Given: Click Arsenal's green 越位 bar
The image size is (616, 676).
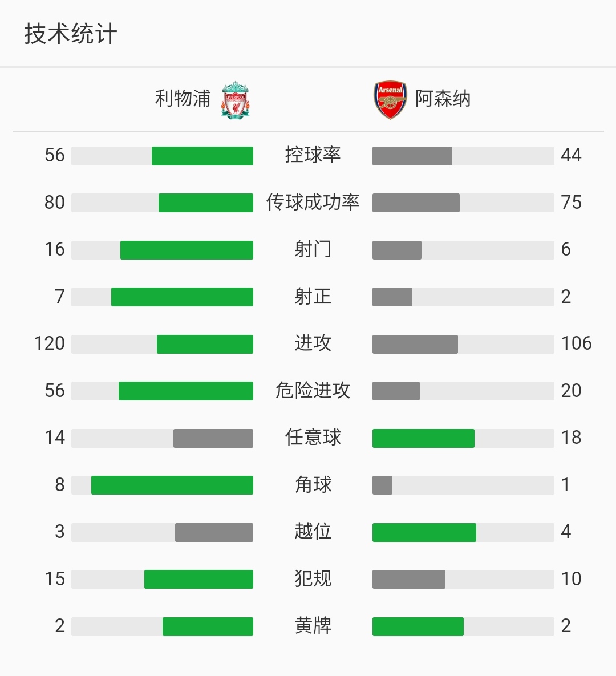Looking at the screenshot, I should [x=424, y=532].
